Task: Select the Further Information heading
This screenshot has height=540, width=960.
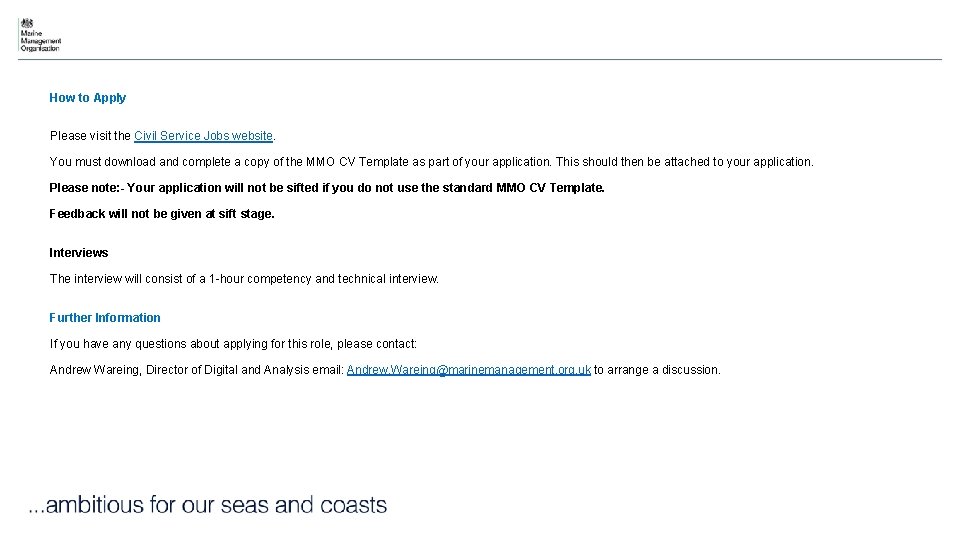Action: [105, 318]
